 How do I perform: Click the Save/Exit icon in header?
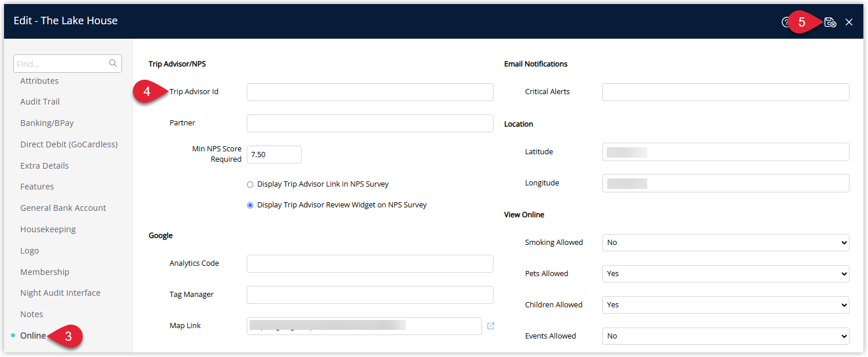(830, 22)
